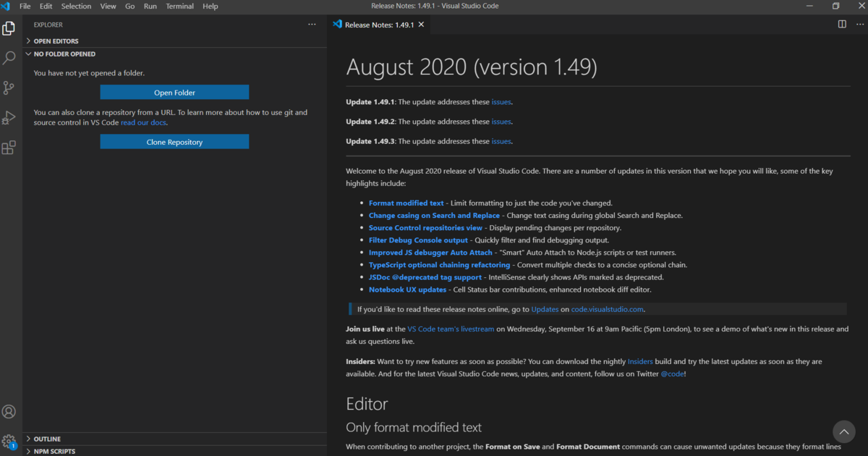868x456 pixels.
Task: Open the Source Control view
Action: pyautogui.click(x=9, y=88)
